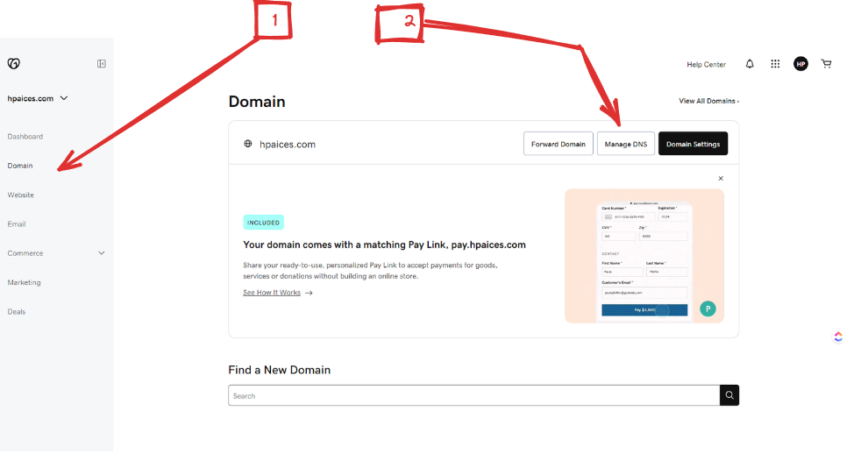The width and height of the screenshot is (868, 475).
Task: Open Deals in the sidebar
Action: tap(16, 312)
